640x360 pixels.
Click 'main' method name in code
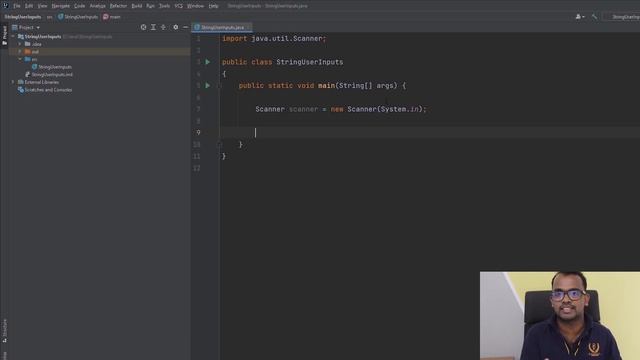click(x=327, y=86)
